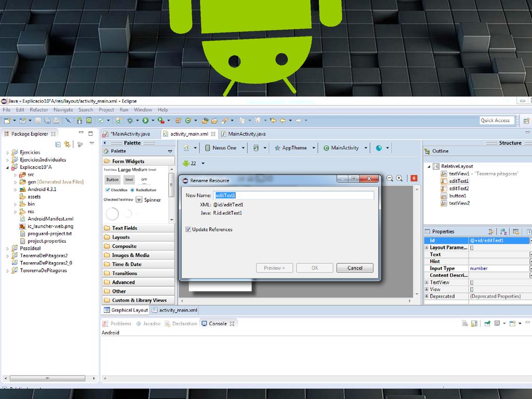Click the Open Type icon
The width and height of the screenshot is (532, 399).
(205, 121)
